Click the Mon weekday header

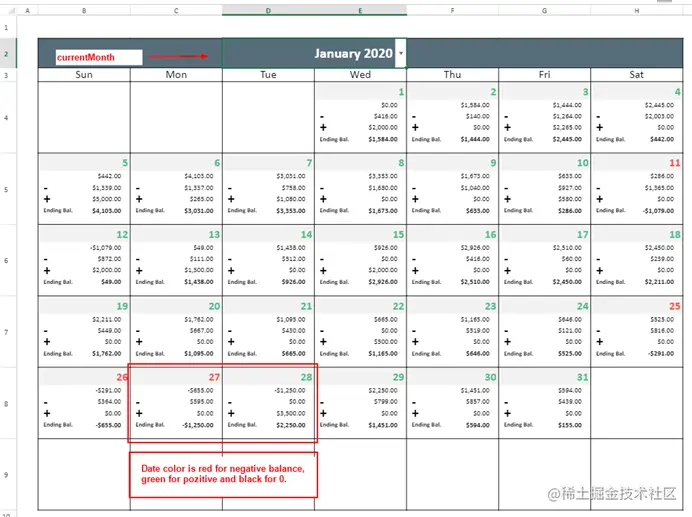176,75
